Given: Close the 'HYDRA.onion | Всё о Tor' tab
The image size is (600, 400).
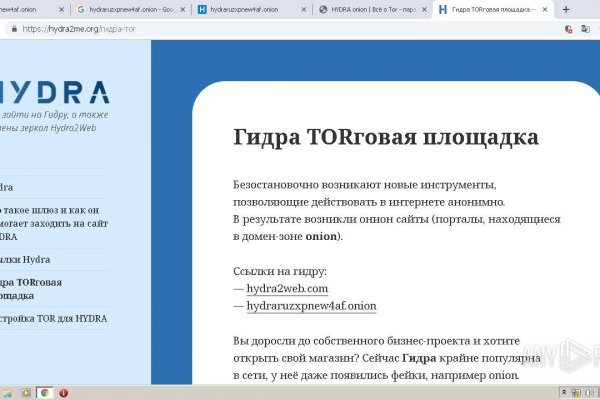Looking at the screenshot, I should (x=425, y=10).
